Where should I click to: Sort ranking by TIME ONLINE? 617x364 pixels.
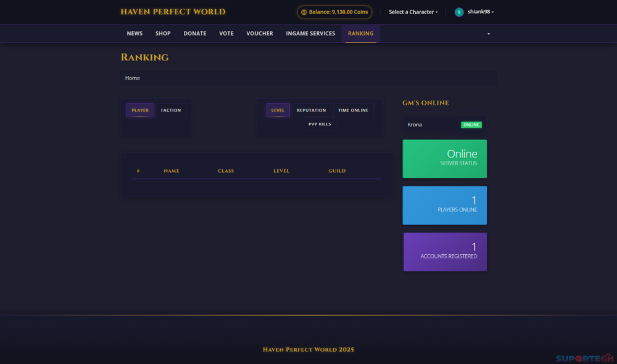point(354,110)
